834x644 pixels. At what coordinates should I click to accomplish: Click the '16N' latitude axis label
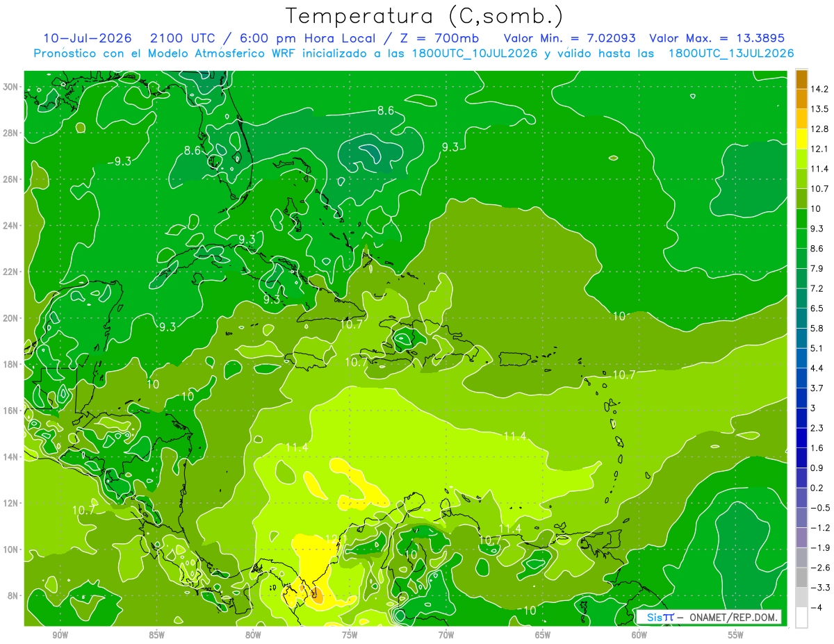click(12, 411)
